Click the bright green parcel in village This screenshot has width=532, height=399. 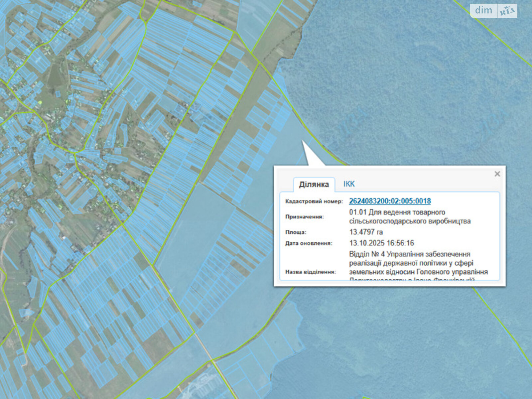(x=40, y=103)
